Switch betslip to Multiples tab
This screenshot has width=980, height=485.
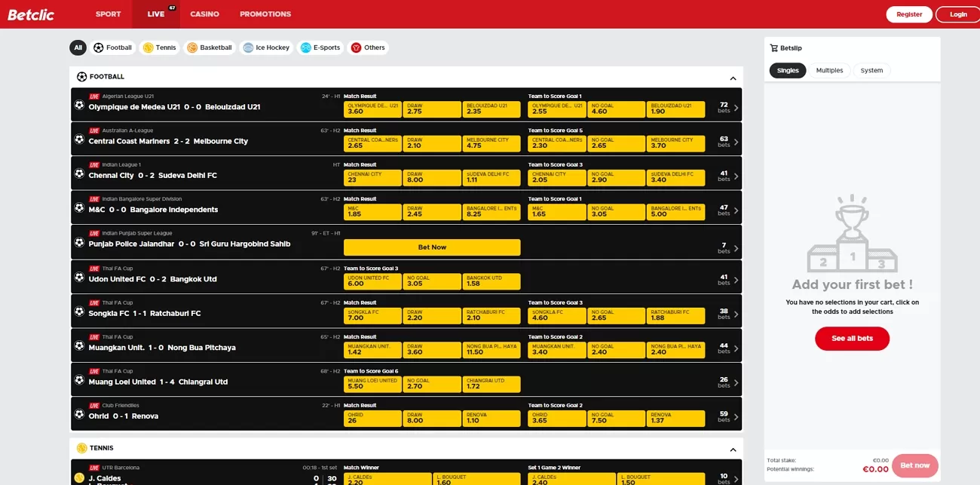pyautogui.click(x=829, y=70)
